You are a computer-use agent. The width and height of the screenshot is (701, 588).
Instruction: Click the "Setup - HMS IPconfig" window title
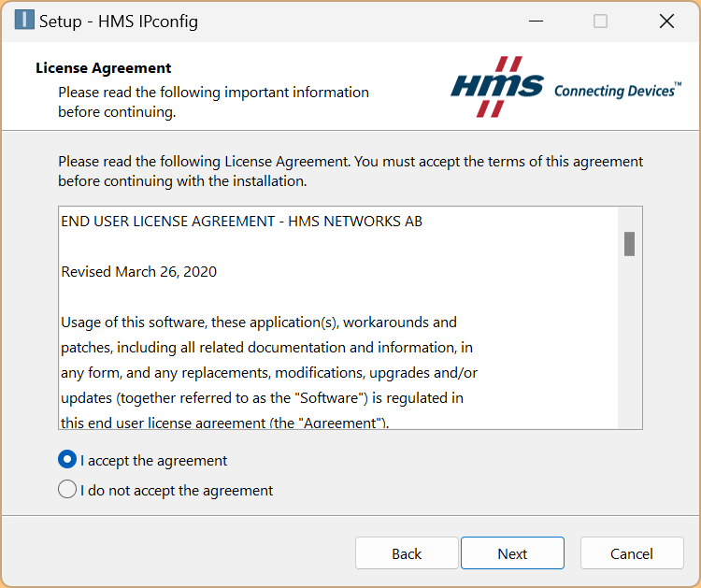coord(119,21)
